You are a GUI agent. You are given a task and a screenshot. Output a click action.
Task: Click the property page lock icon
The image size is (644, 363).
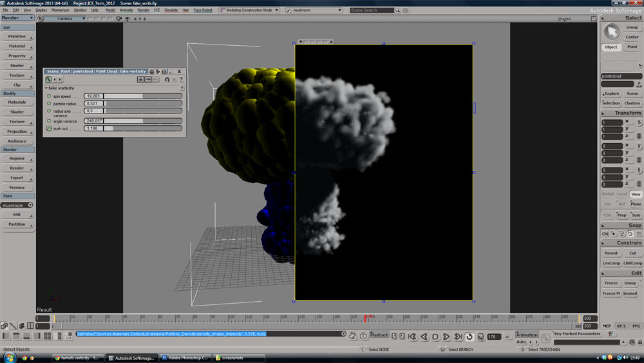tap(167, 79)
